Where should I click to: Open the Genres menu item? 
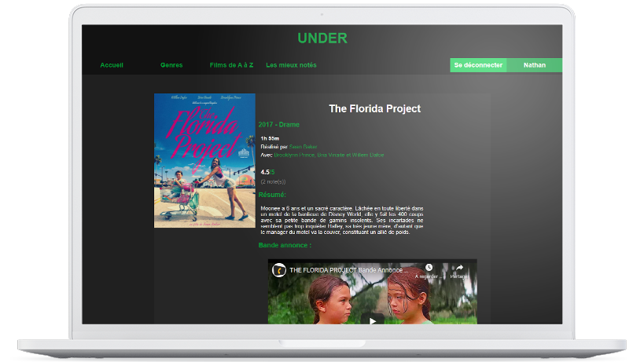171,65
